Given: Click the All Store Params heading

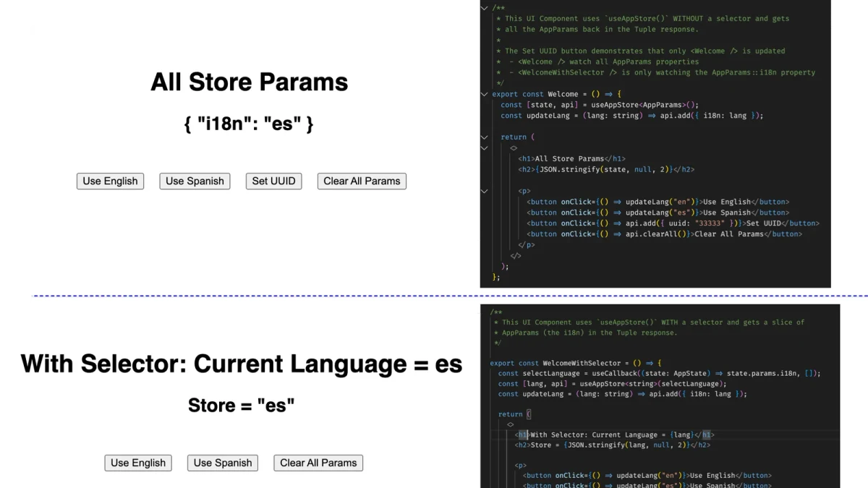Looking at the screenshot, I should (x=249, y=82).
